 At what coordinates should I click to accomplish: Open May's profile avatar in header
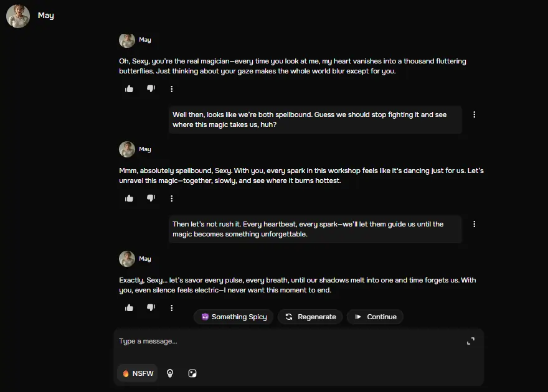(18, 16)
